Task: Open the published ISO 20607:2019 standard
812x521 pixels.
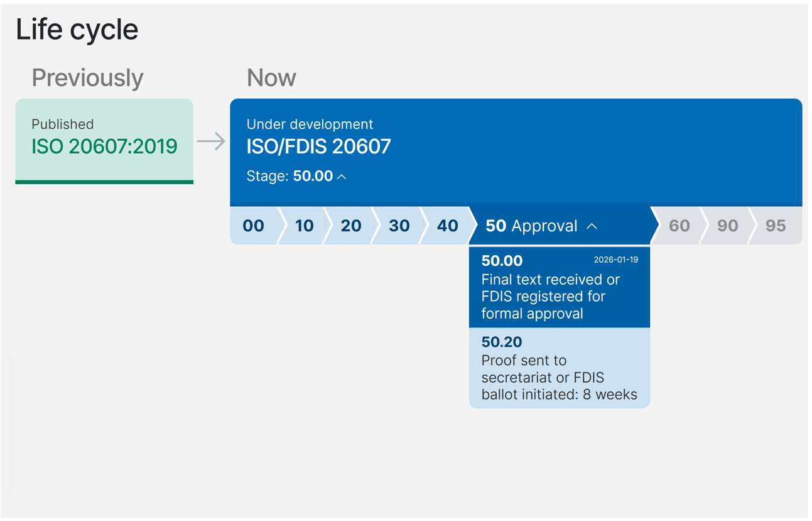Action: 104,146
